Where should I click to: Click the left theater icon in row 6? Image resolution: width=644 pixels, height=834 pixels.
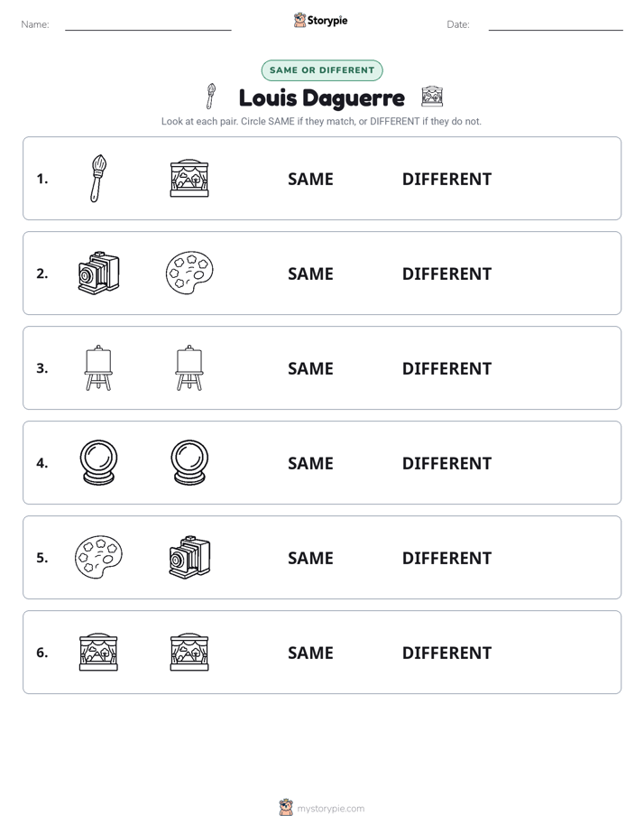pos(98,652)
